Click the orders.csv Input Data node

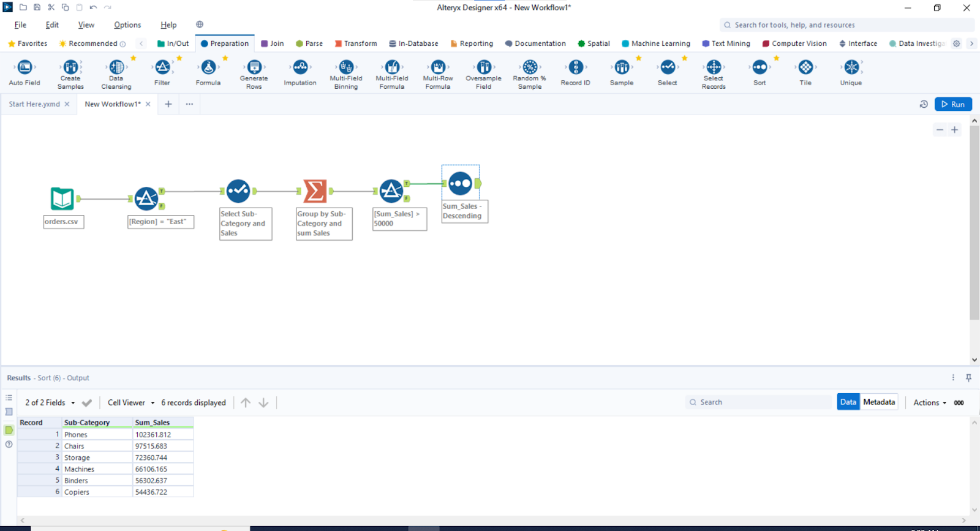[62, 198]
